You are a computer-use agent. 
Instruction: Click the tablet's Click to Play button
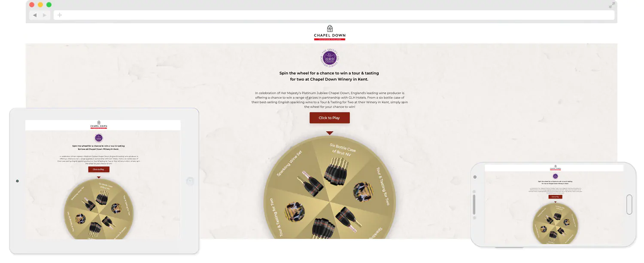[99, 169]
